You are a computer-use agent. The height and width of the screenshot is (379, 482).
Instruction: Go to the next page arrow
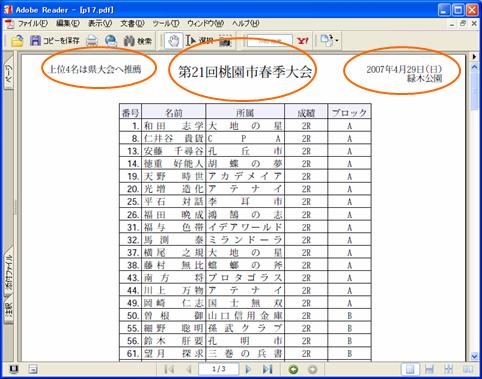coord(248,369)
